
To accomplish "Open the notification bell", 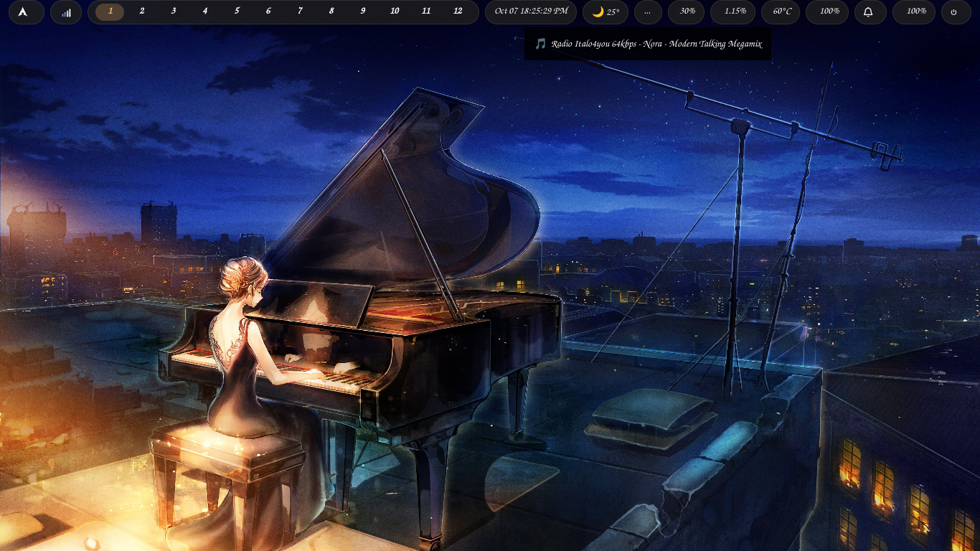I will tap(868, 12).
